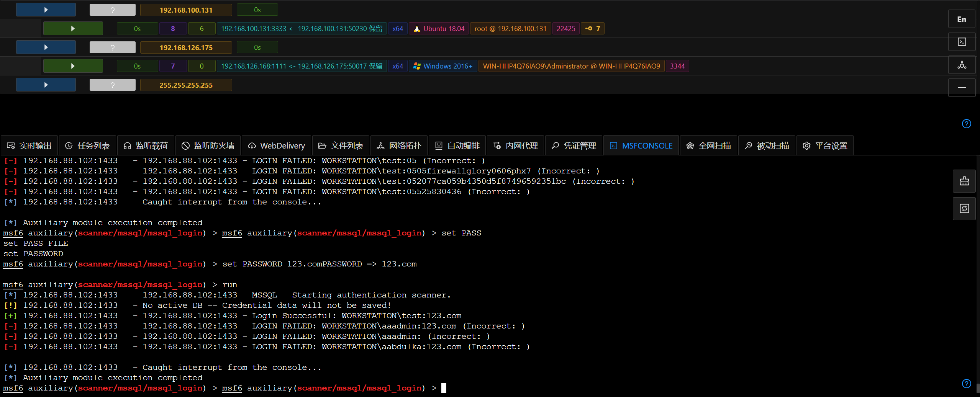Open the WebDelivery tab
Viewport: 980px width, 397px height.
(x=277, y=145)
